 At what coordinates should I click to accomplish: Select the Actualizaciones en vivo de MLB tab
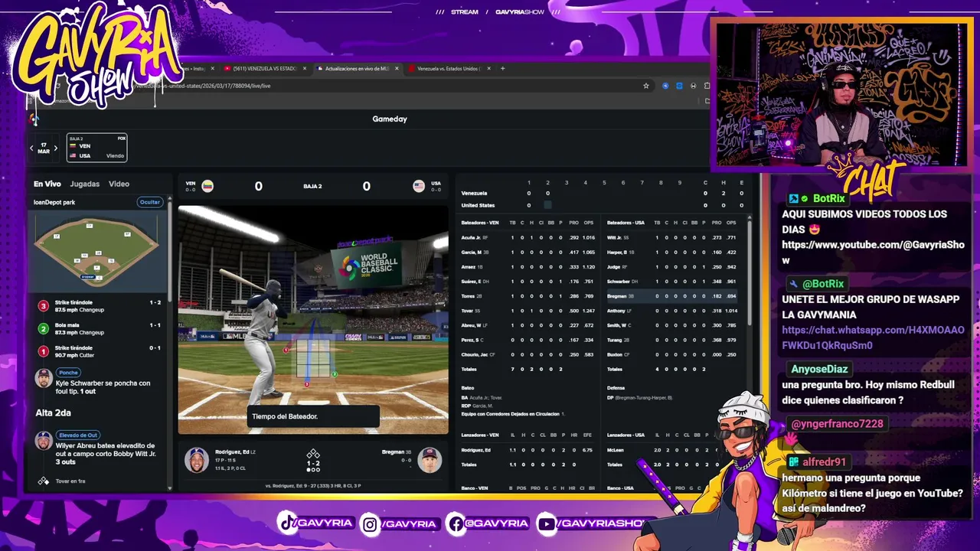[357, 68]
